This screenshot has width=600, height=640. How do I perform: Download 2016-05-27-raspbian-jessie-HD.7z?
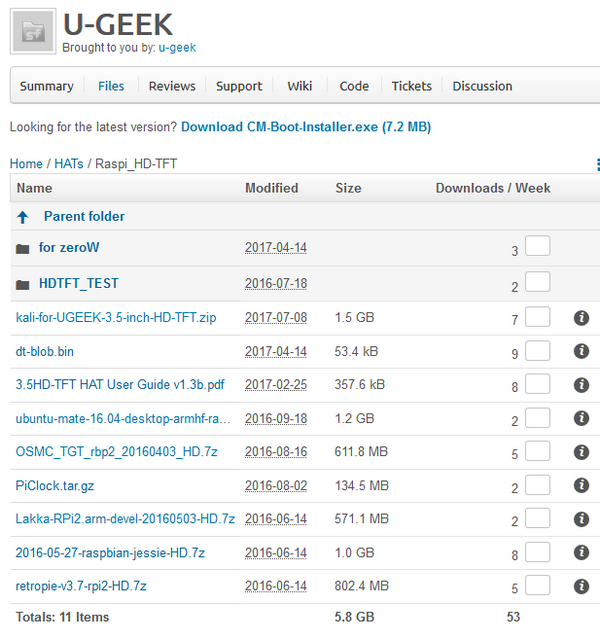pos(110,553)
